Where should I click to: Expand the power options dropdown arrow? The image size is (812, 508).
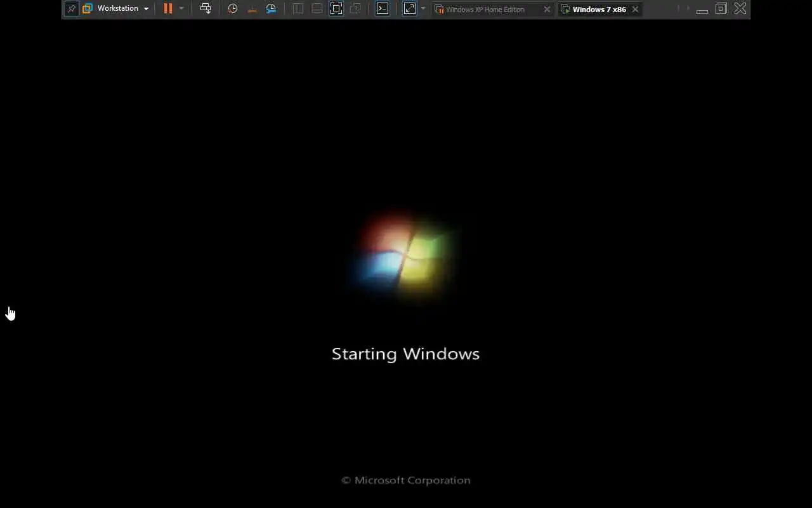click(x=181, y=9)
